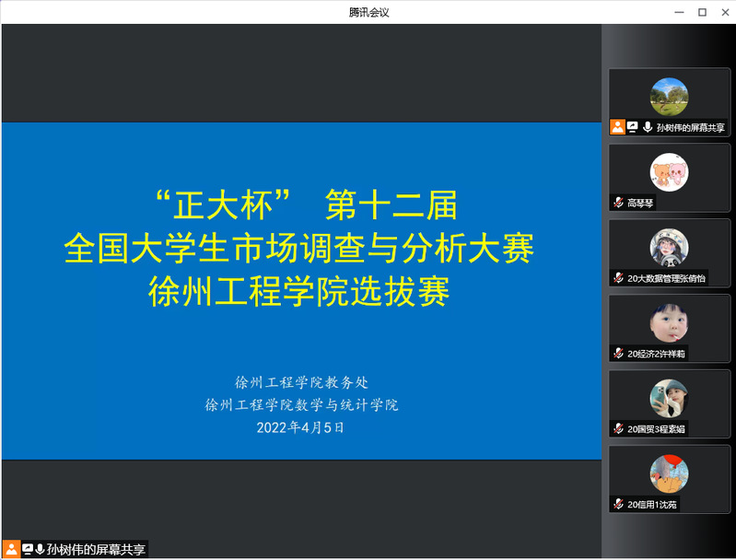Select the presenter's landscape avatar in sidebar
Image resolution: width=736 pixels, height=560 pixels.
[669, 97]
